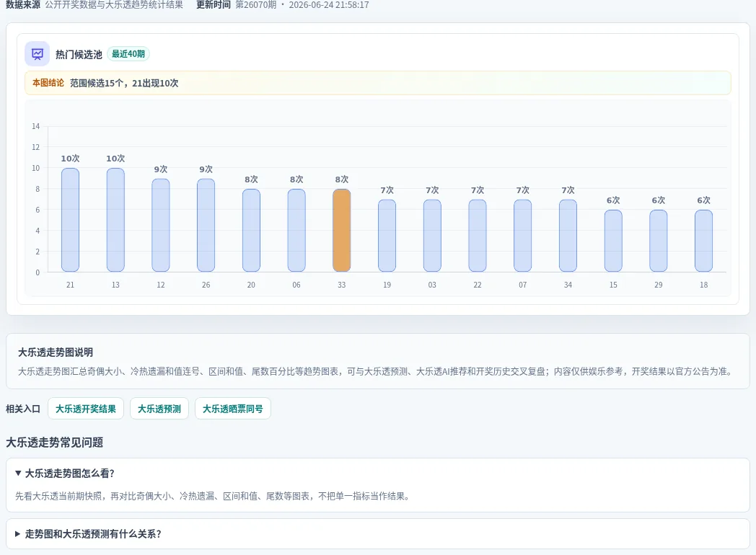Click the 8次 label above bar 33
The height and width of the screenshot is (555, 756).
[x=342, y=179]
